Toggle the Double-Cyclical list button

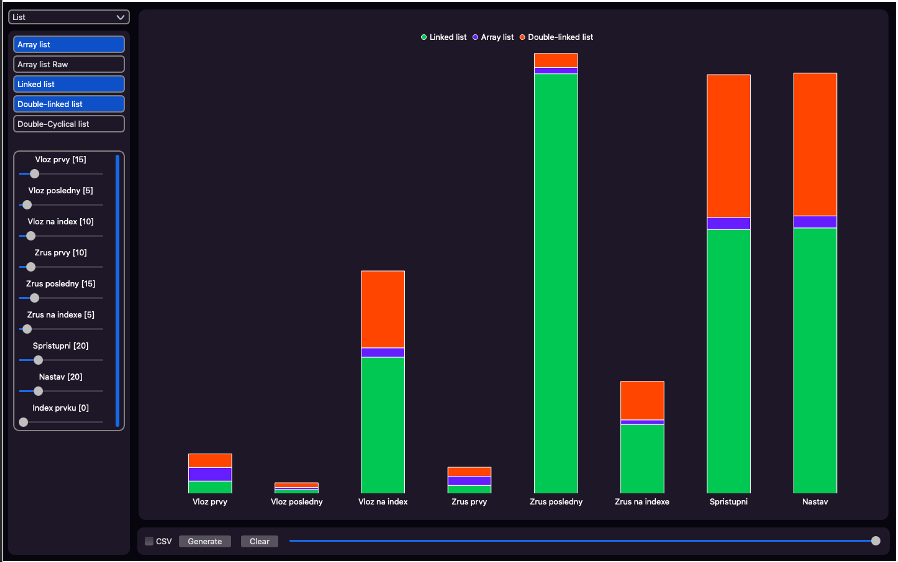(x=69, y=124)
